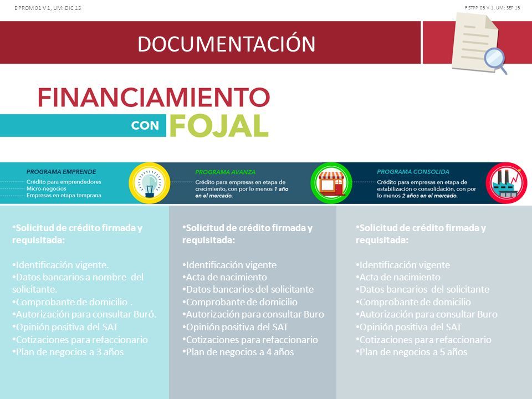
Task: Click 'Plan de negocios a 4 años'
Action: click(238, 352)
